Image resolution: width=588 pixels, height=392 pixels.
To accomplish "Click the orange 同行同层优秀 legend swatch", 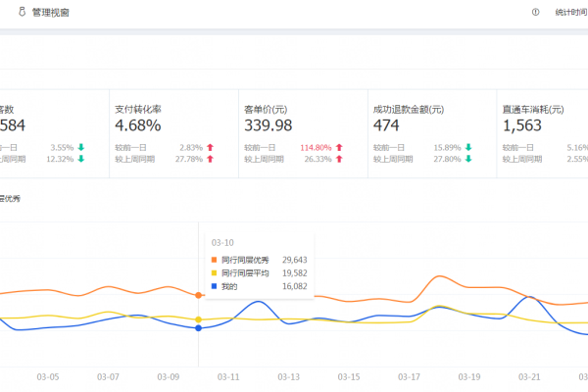I will click(x=214, y=260).
